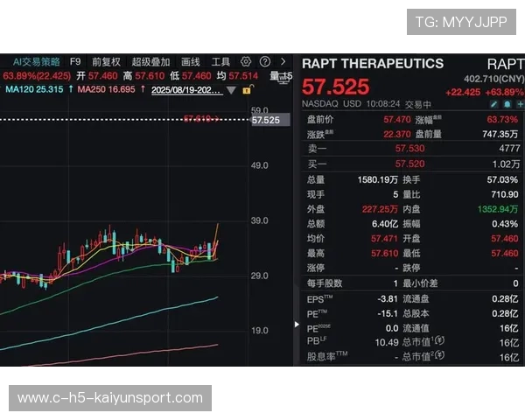
Task: Click the 总量 1580.19万 value
Action: point(378,180)
